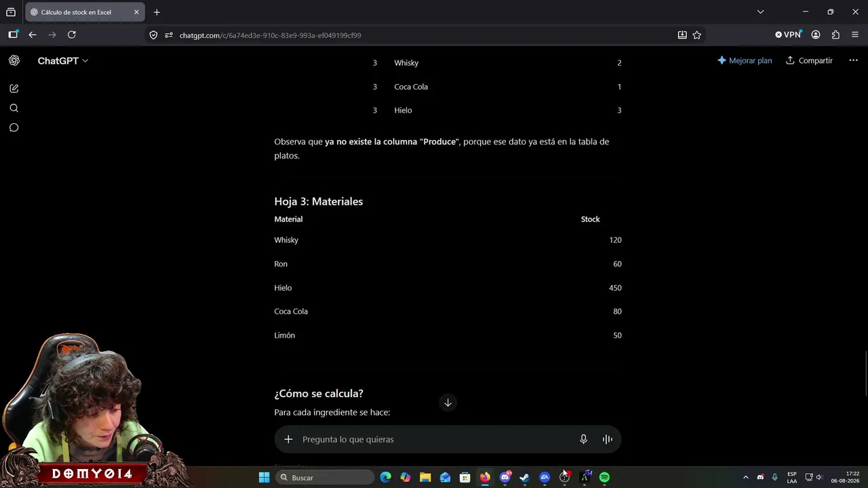Click stock value 450 for Hielo
Viewport: 868px width, 488px height.
[615, 288]
